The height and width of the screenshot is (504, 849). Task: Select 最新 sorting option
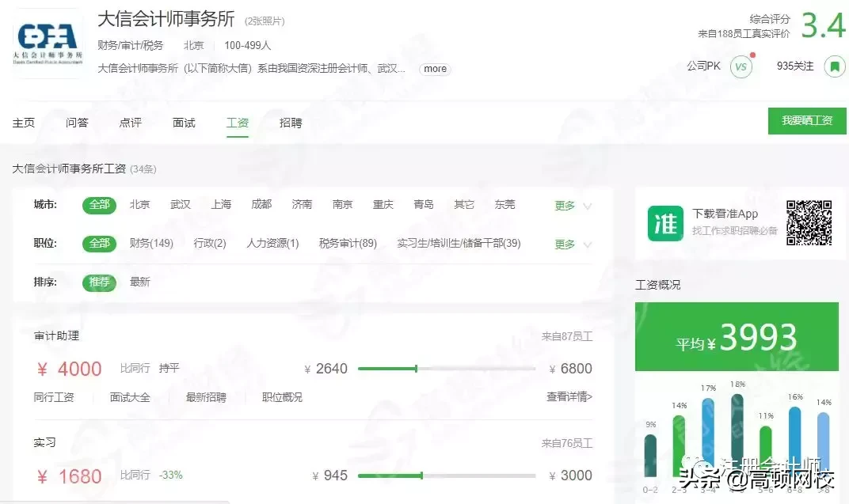point(139,282)
